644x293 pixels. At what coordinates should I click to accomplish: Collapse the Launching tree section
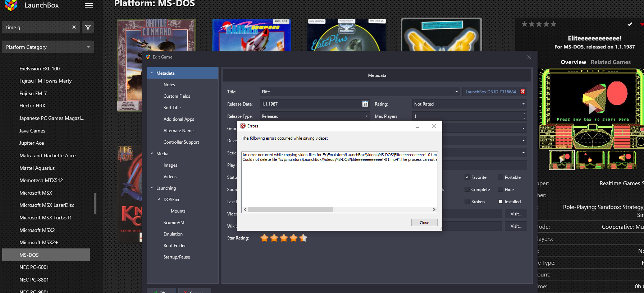152,188
